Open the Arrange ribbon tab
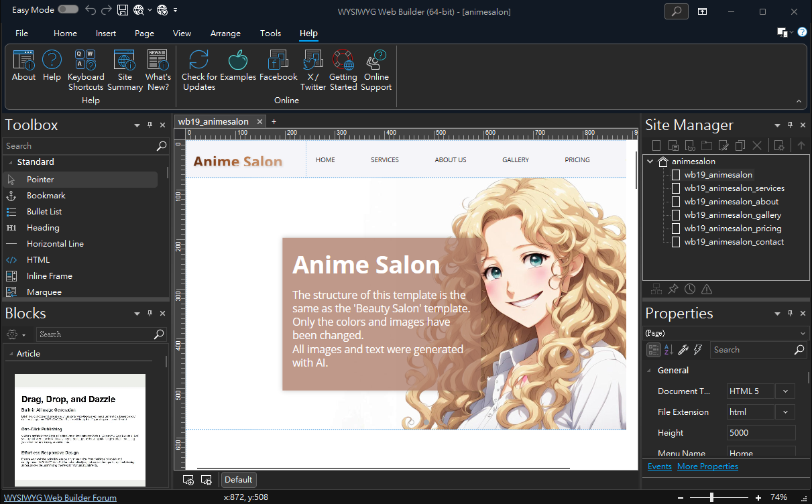 (x=225, y=34)
